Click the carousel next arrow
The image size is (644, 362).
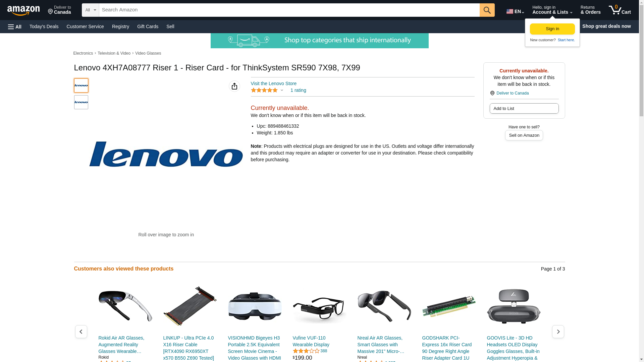pyautogui.click(x=558, y=331)
